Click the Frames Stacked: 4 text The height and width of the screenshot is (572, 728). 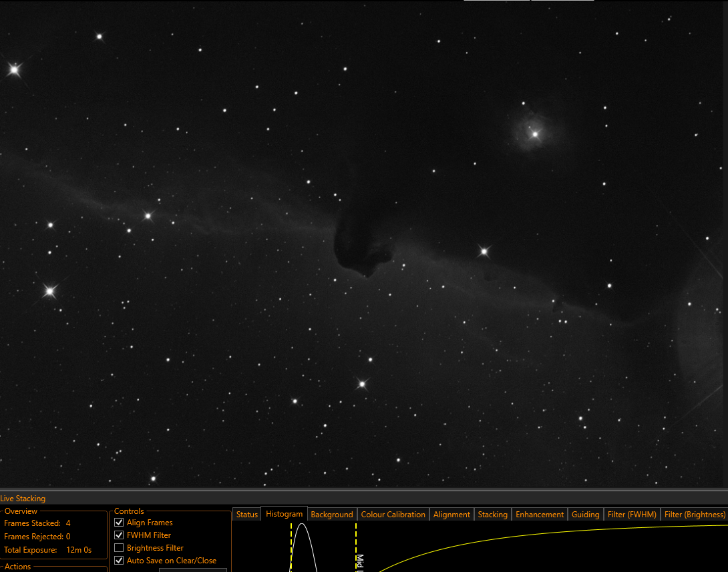pos(37,523)
